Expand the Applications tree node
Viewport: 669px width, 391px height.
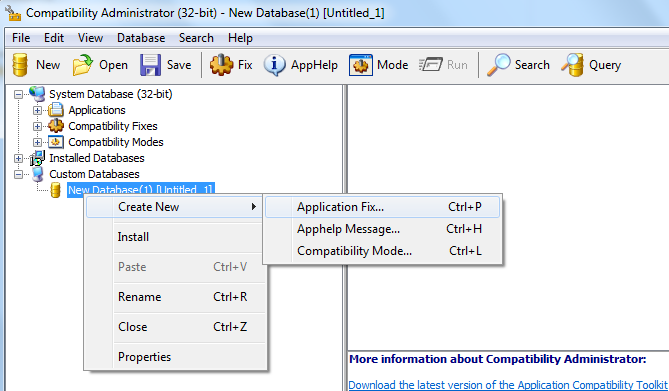37,111
